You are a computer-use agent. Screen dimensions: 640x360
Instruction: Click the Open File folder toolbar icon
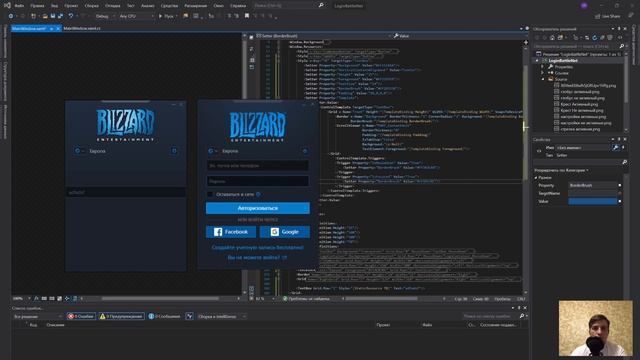click(45, 16)
